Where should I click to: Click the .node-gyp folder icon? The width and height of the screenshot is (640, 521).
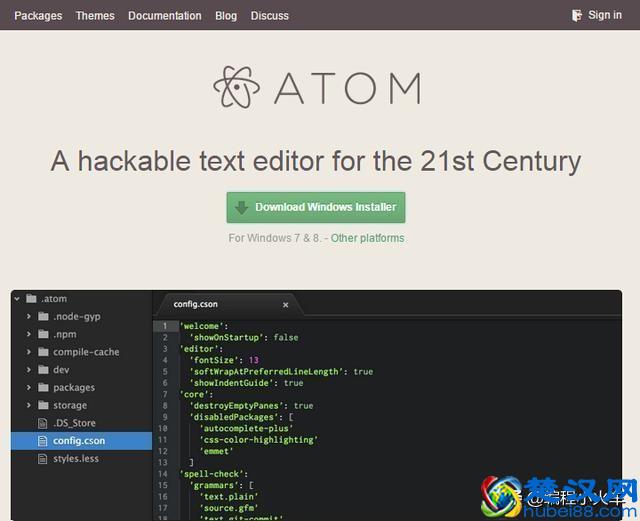pyautogui.click(x=43, y=317)
